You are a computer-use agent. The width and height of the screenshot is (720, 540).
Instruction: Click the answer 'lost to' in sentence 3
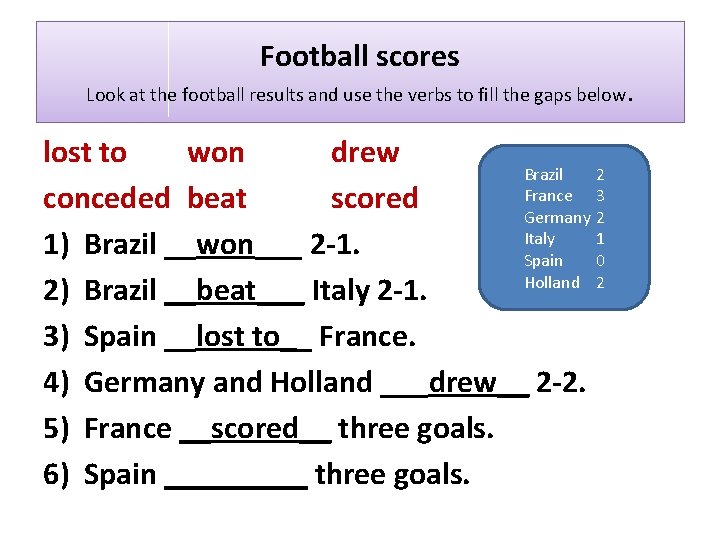coord(238,337)
